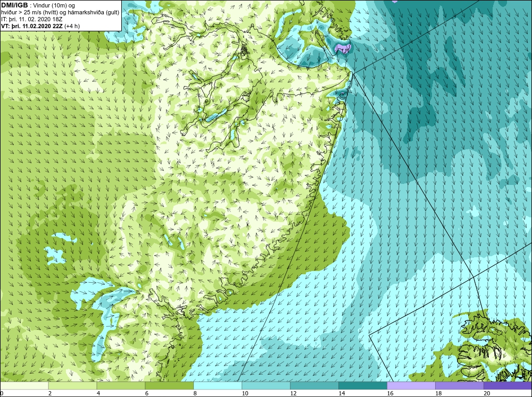Click the 4–6 m/s green legend swatch
The image size is (532, 397).
pos(121,386)
